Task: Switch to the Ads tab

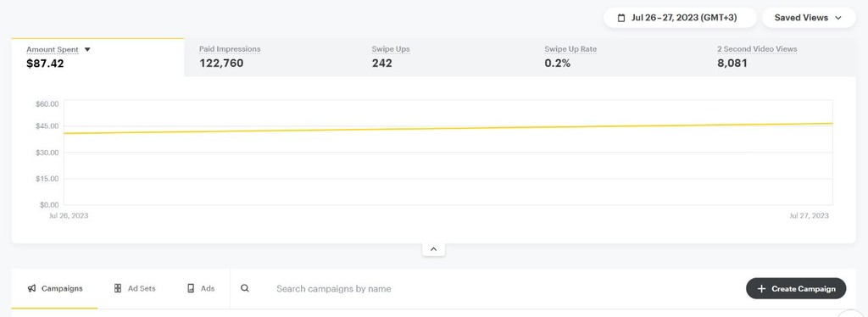Action: coord(200,288)
